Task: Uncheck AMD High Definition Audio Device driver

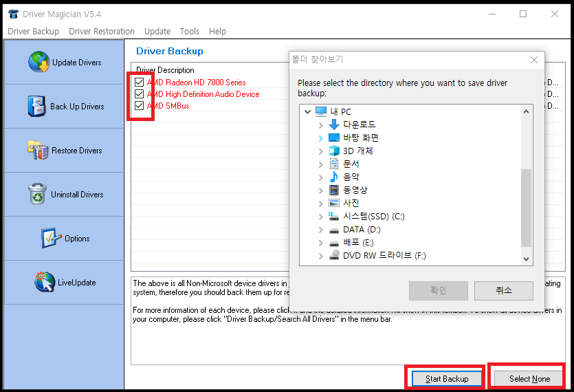Action: click(x=139, y=94)
